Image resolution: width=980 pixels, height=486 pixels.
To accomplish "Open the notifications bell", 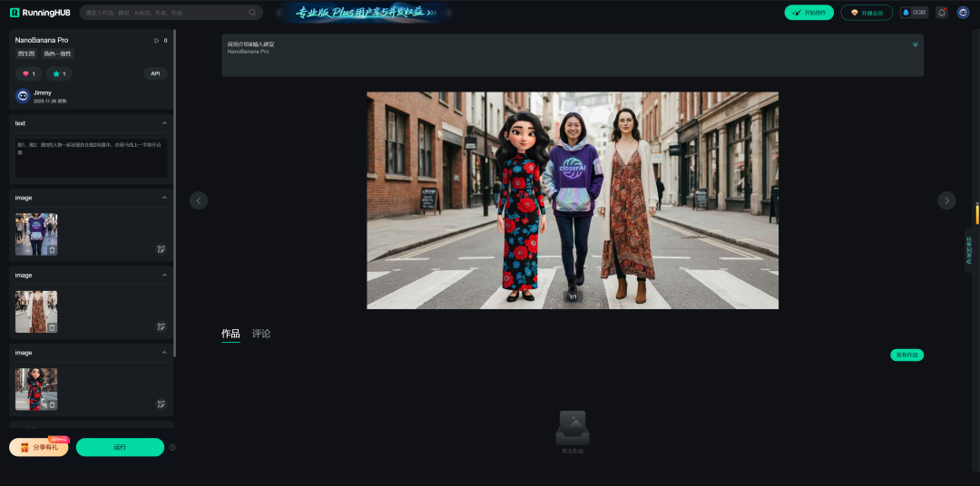I will 942,13.
